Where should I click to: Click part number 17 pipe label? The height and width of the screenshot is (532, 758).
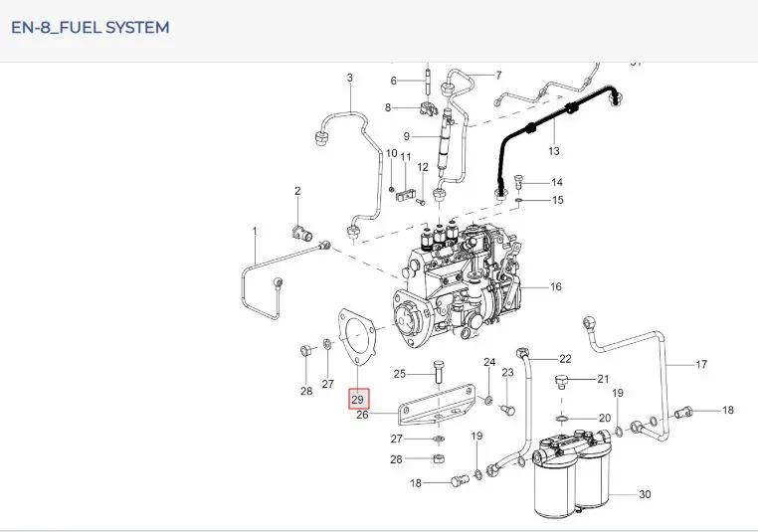[701, 364]
